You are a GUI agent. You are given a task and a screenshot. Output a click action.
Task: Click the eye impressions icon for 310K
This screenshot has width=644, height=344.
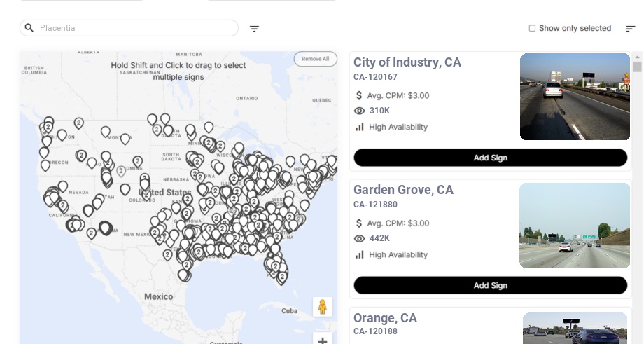pyautogui.click(x=360, y=111)
